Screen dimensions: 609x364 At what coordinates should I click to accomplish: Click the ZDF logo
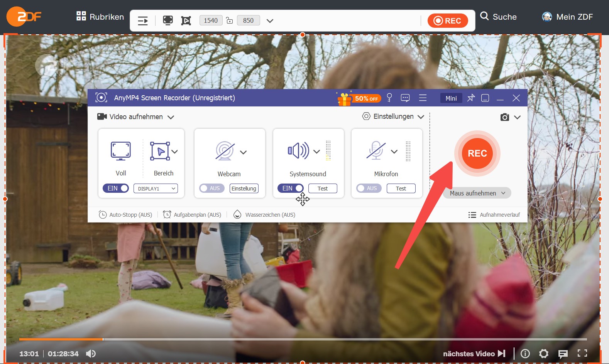(24, 17)
